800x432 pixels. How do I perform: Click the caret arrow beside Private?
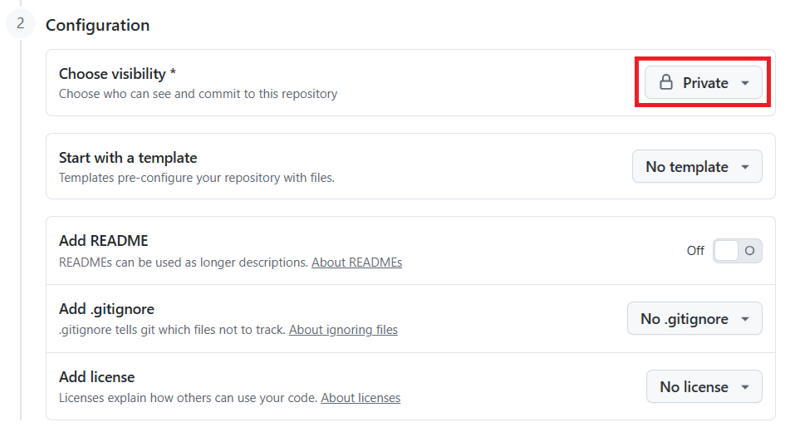[745, 84]
